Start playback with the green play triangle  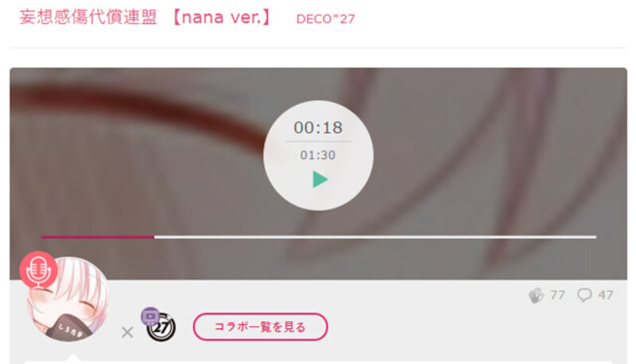click(320, 180)
